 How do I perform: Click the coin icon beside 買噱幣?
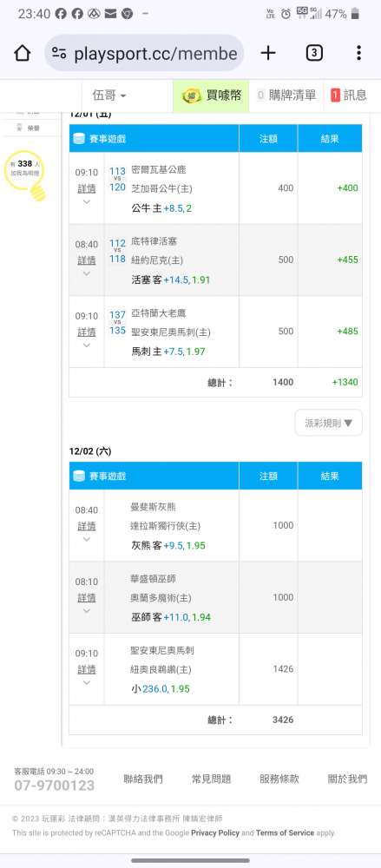tap(192, 95)
